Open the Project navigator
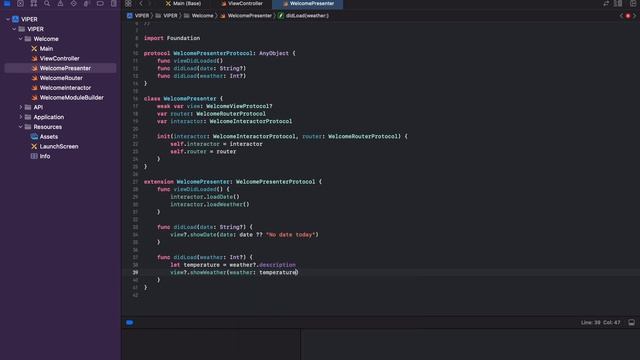 7,3
